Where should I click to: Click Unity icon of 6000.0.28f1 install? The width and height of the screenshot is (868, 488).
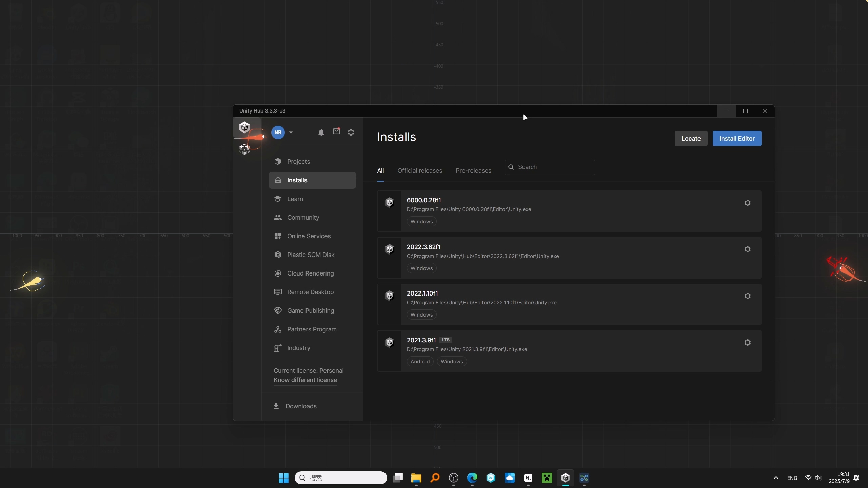389,203
